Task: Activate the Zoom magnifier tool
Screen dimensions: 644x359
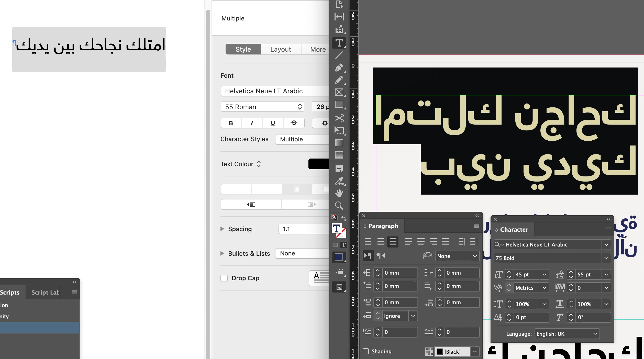Action: pyautogui.click(x=339, y=206)
